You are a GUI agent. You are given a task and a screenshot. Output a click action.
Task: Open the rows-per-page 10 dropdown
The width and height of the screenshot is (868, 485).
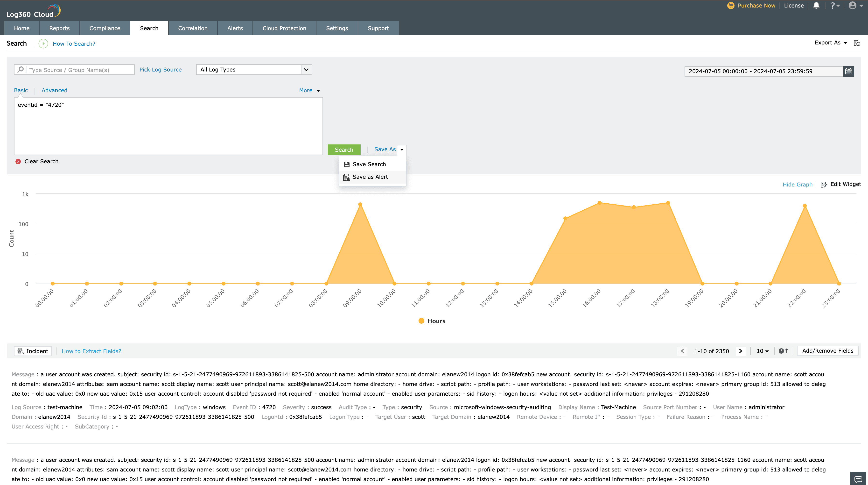tap(762, 351)
